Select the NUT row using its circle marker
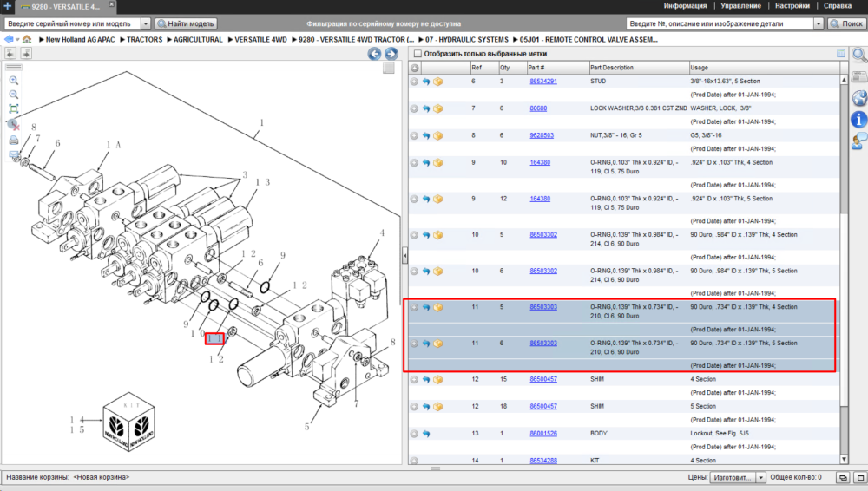The image size is (868, 491). [x=414, y=135]
